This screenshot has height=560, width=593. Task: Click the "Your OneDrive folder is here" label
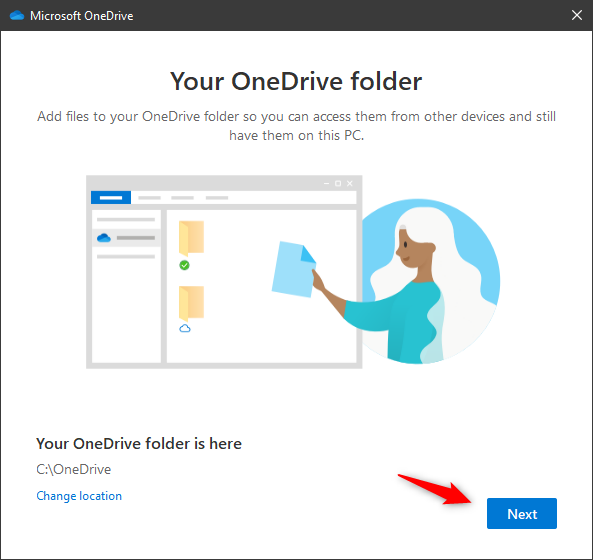(139, 444)
